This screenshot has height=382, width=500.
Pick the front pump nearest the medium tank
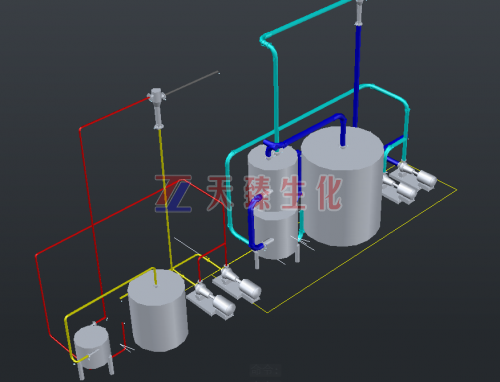[211, 299]
